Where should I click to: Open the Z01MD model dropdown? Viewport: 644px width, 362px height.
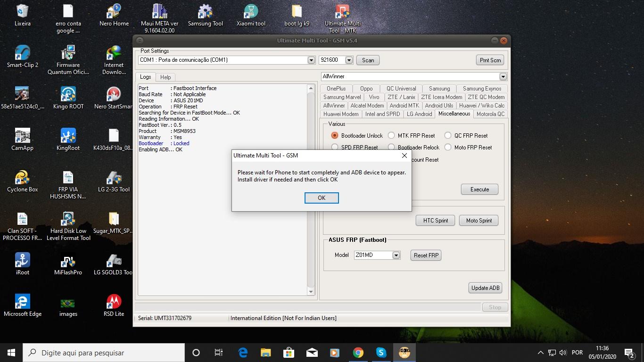point(396,255)
